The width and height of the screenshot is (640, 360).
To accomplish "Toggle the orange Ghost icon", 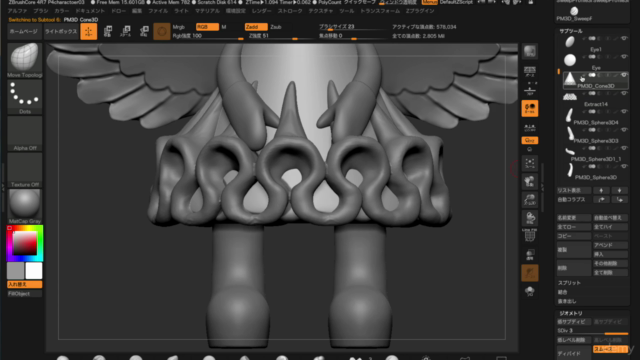I will (x=530, y=273).
